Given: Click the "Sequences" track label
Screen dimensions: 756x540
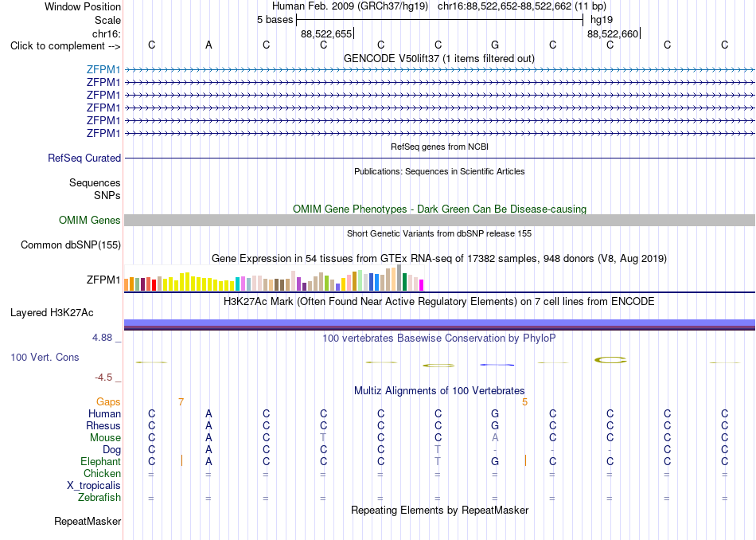Looking at the screenshot, I should coord(95,183).
